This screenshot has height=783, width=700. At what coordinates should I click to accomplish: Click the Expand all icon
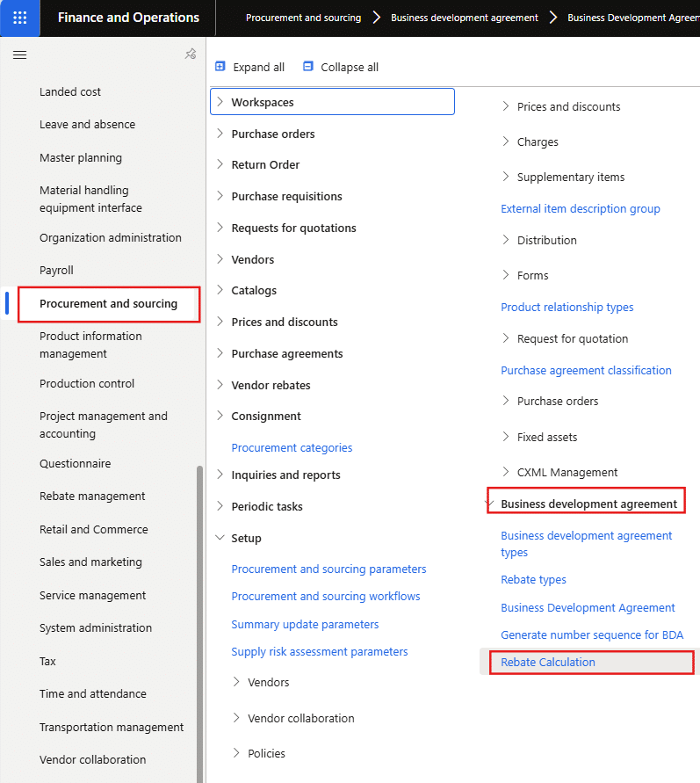pos(220,67)
